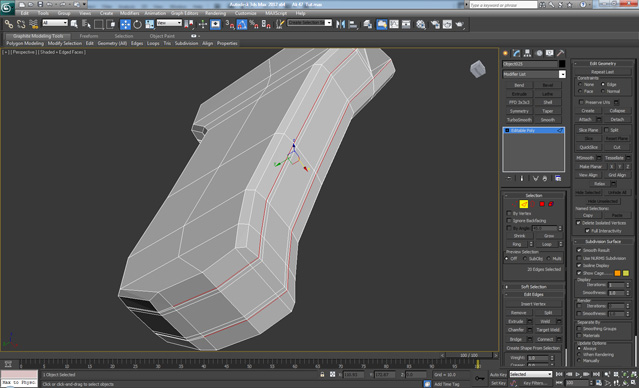The image size is (639, 388).
Task: Activate the Select and Rotate tool
Action: pyautogui.click(x=138, y=24)
